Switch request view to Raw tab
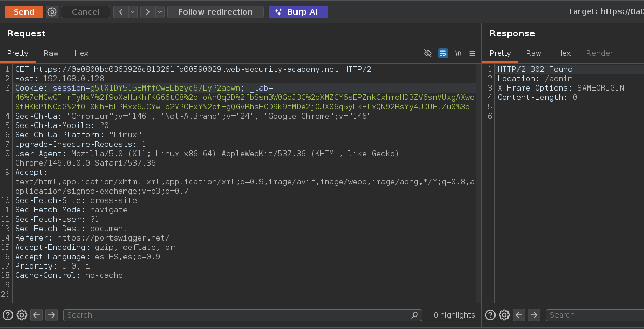644x329 pixels. pos(51,53)
